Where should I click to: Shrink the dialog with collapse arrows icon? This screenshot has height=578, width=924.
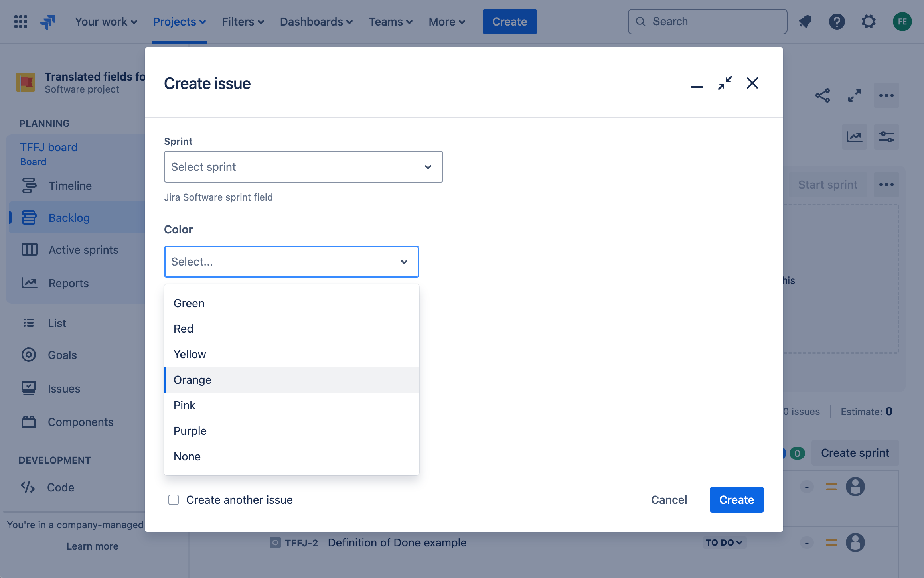[725, 83]
